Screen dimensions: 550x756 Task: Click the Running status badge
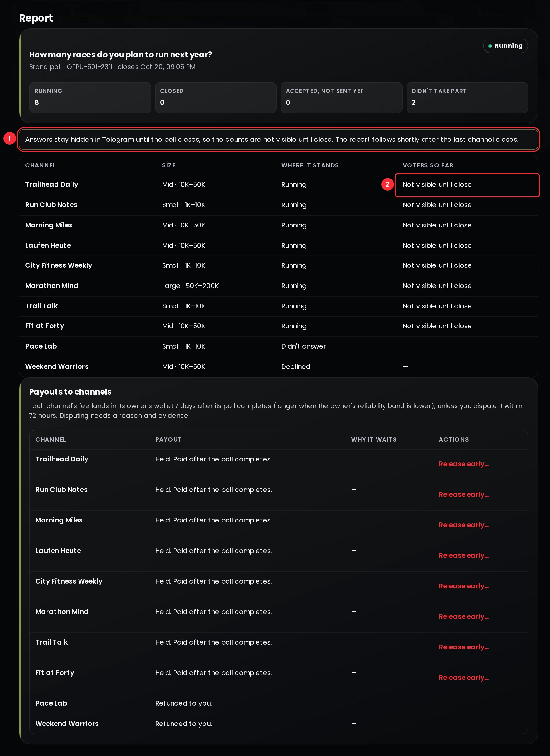(x=505, y=46)
